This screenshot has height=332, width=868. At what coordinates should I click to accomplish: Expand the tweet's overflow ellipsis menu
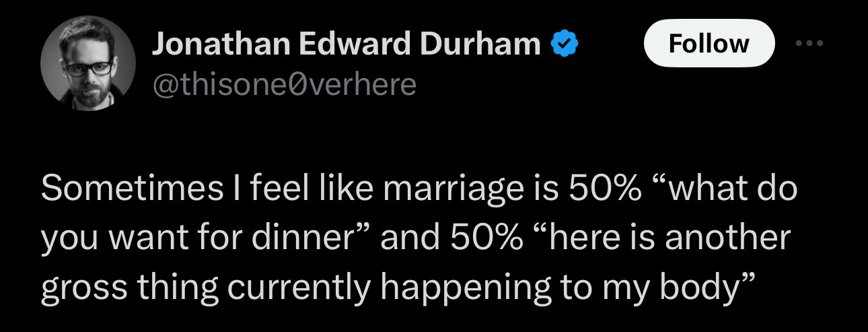tap(808, 42)
